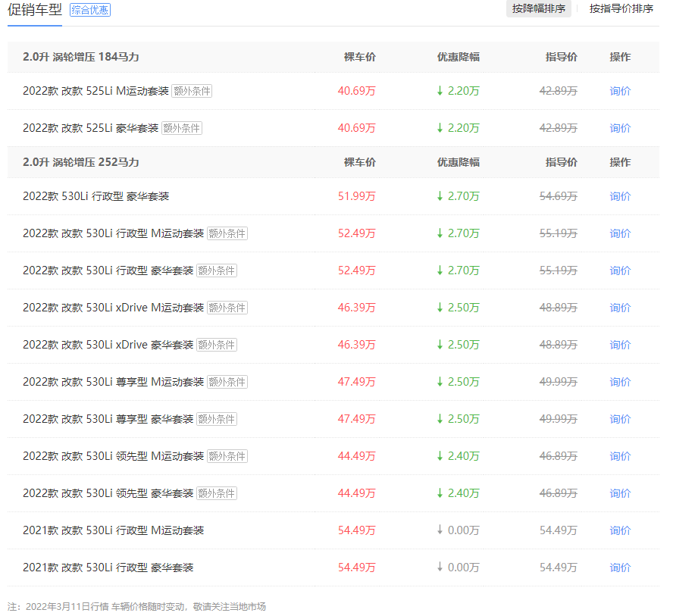Open 询价 for 530Li 领先型 M运动套装
673x616 pixels.
point(620,456)
